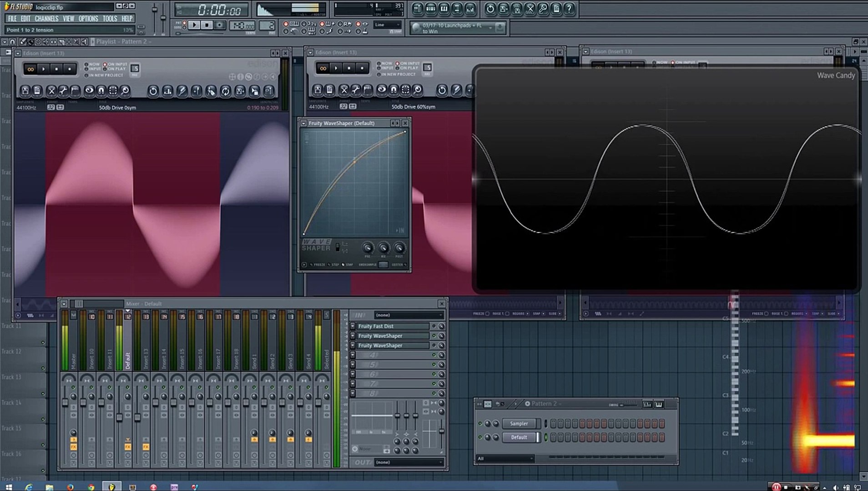Click the main transport stop button

tap(207, 25)
